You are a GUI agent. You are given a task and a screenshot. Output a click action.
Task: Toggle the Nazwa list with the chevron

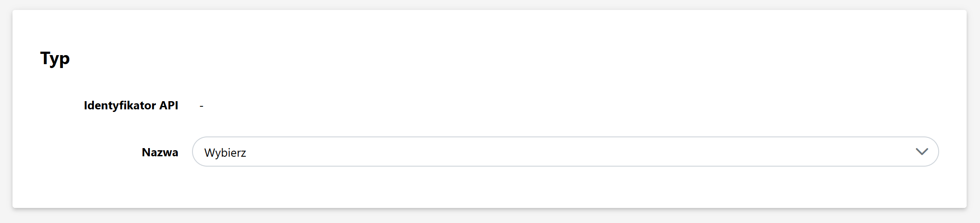click(921, 152)
